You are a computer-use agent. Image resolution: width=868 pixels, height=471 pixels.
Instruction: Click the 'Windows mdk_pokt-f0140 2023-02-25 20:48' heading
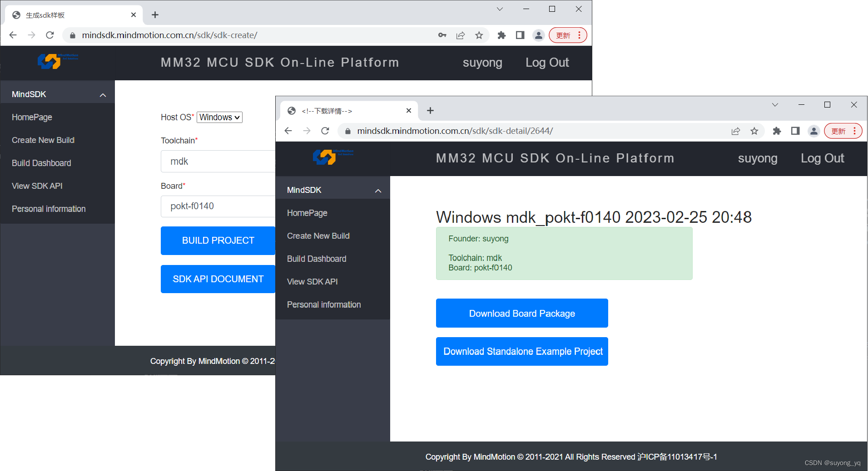pyautogui.click(x=594, y=217)
